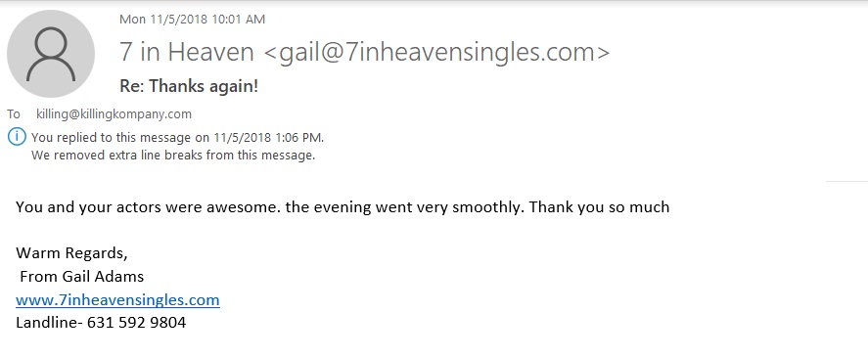Click the blue info circle icon
Screen dimensions: 868x358
[18, 136]
